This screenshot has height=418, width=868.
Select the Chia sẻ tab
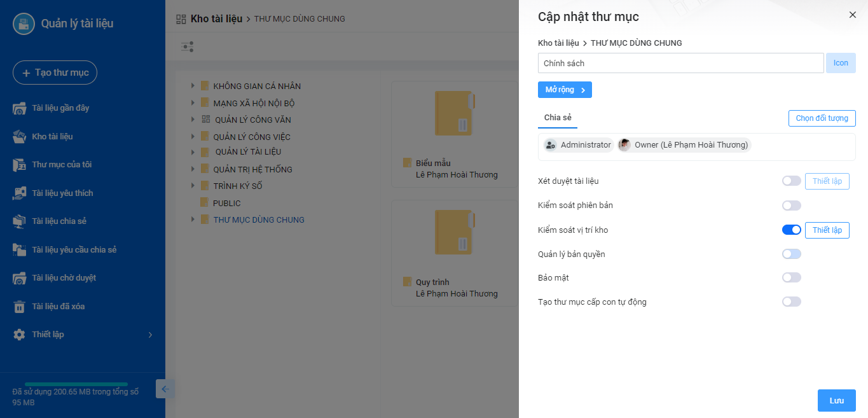coord(558,118)
